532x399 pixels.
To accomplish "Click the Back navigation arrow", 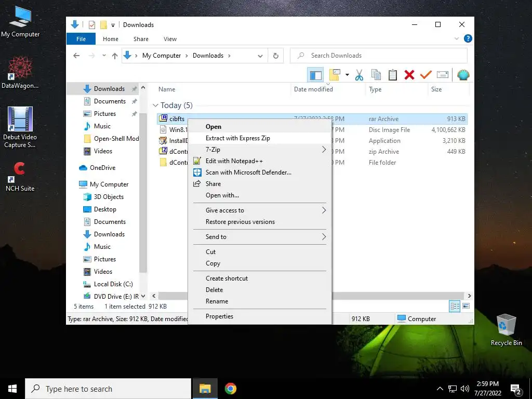I will (x=76, y=56).
